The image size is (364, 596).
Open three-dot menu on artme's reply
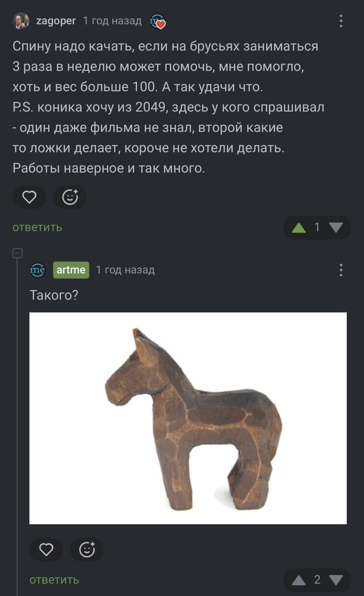coord(341,270)
